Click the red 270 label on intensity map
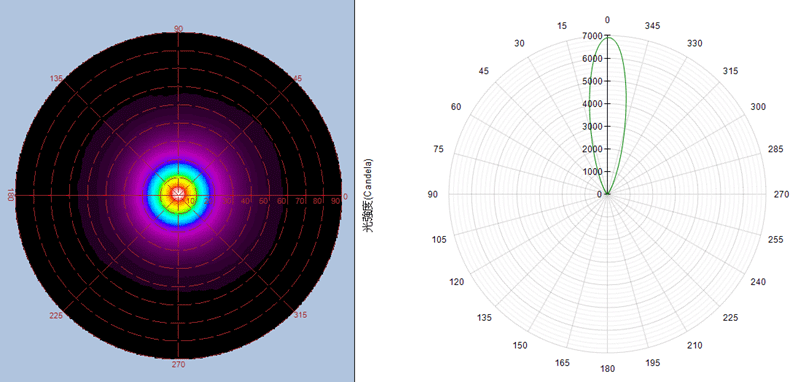This screenshot has width=804, height=382. (178, 365)
